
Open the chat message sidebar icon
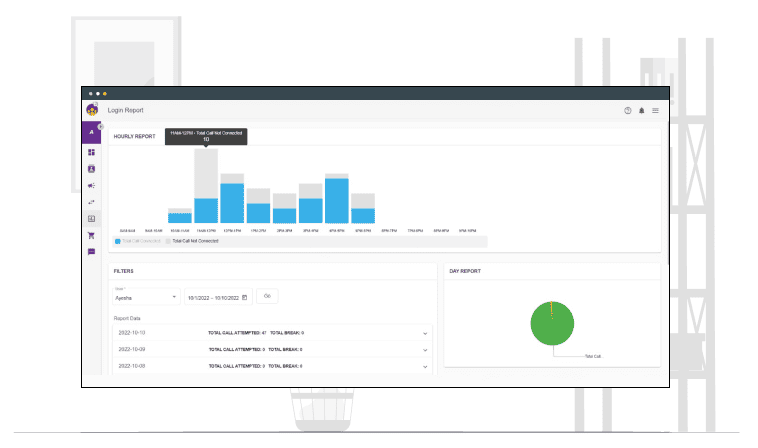tap(91, 252)
